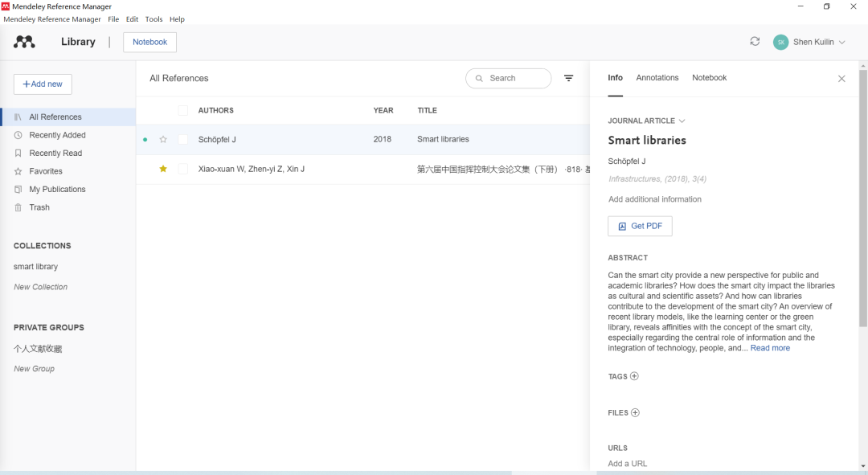This screenshot has width=868, height=475.
Task: Click the Mendeley logo icon
Action: pyautogui.click(x=24, y=42)
